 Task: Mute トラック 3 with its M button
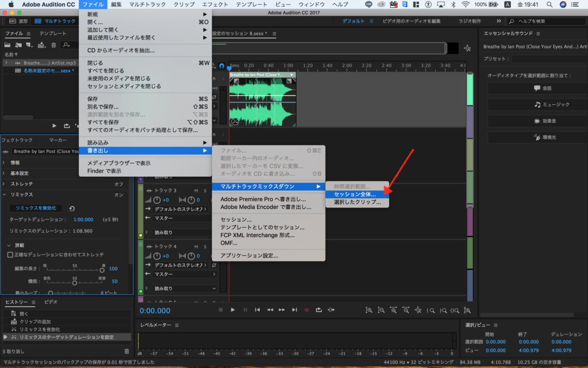196,190
